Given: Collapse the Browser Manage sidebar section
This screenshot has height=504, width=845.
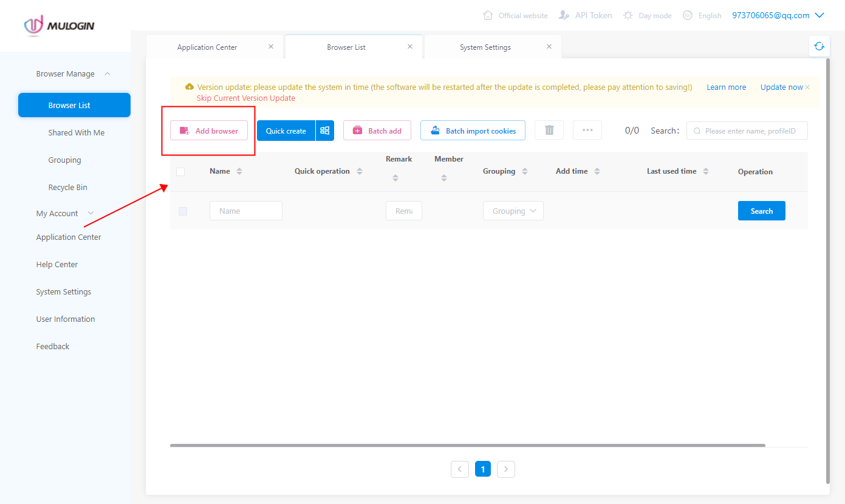Looking at the screenshot, I should coord(108,73).
